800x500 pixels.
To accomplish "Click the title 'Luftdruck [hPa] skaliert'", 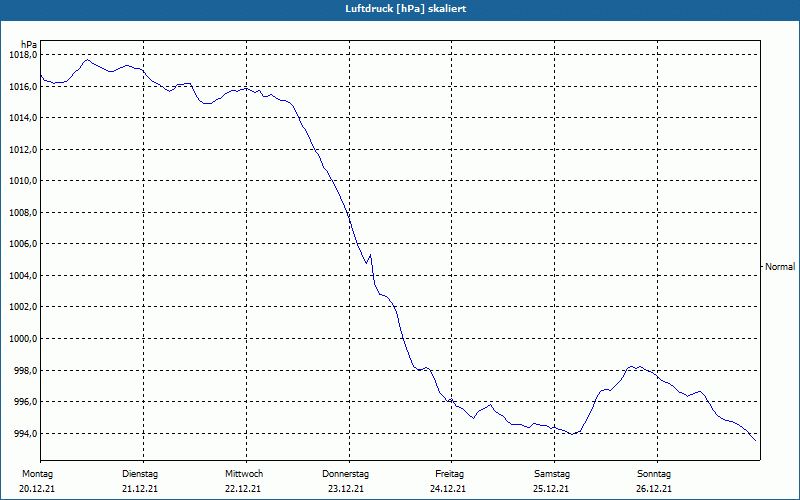I will point(406,9).
